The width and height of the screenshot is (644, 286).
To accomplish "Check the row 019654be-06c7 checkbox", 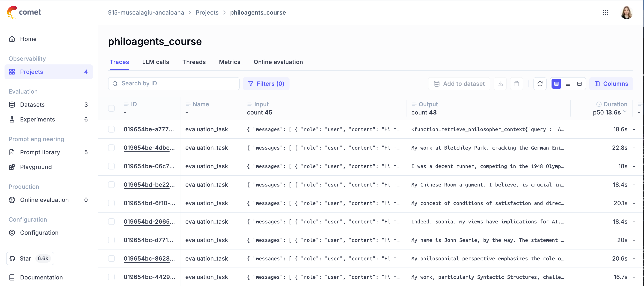I will 111,166.
